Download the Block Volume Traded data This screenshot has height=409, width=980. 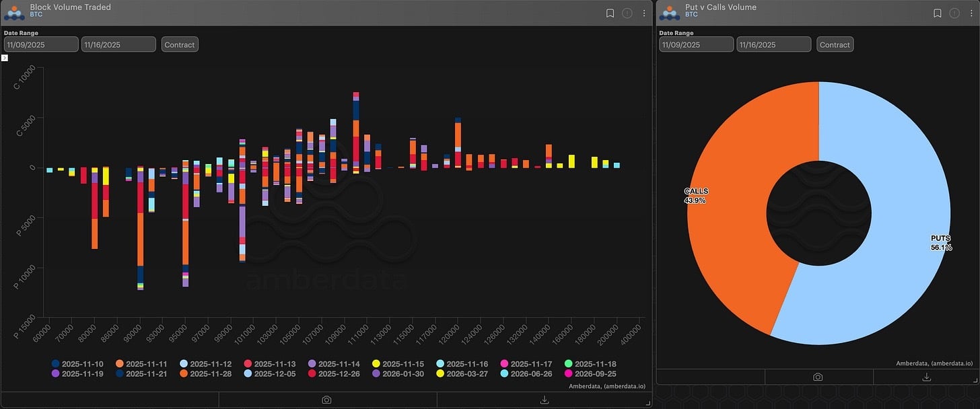[543, 399]
